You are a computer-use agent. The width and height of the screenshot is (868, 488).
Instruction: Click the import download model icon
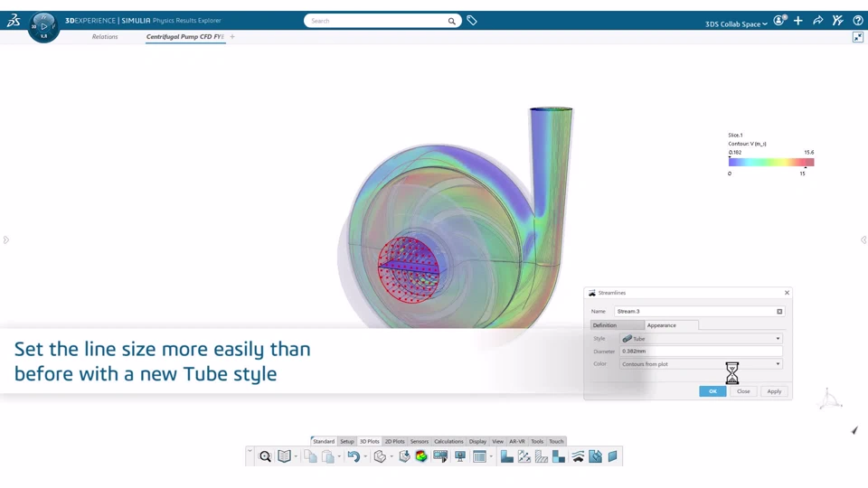pyautogui.click(x=405, y=456)
